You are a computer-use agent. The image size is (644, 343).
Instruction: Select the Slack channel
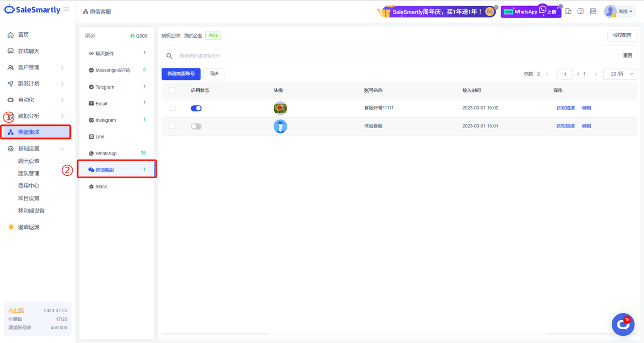[101, 187]
